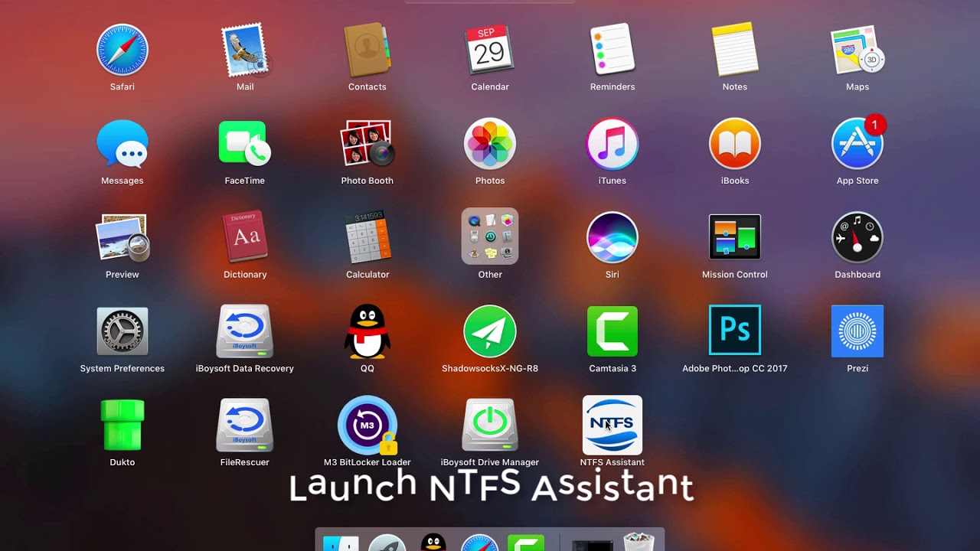980x551 pixels.
Task: Open iTunes
Action: [612, 144]
